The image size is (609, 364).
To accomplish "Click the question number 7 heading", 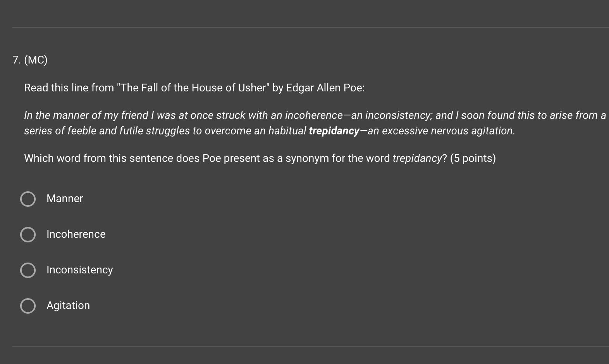I will click(x=16, y=60).
